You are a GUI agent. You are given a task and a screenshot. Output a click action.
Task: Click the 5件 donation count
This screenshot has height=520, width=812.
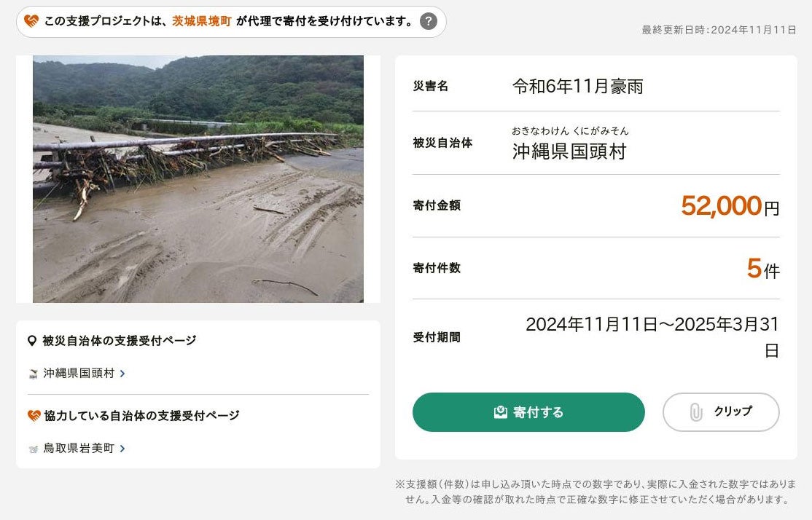[x=762, y=269]
